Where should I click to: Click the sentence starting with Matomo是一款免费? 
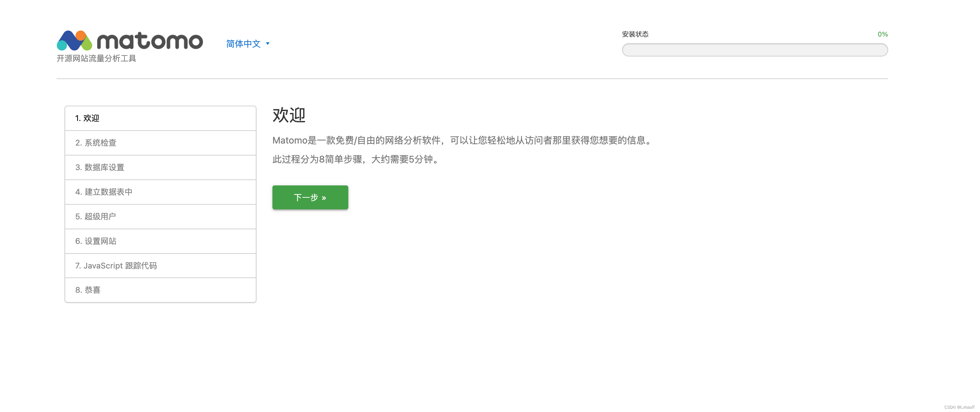(463, 140)
